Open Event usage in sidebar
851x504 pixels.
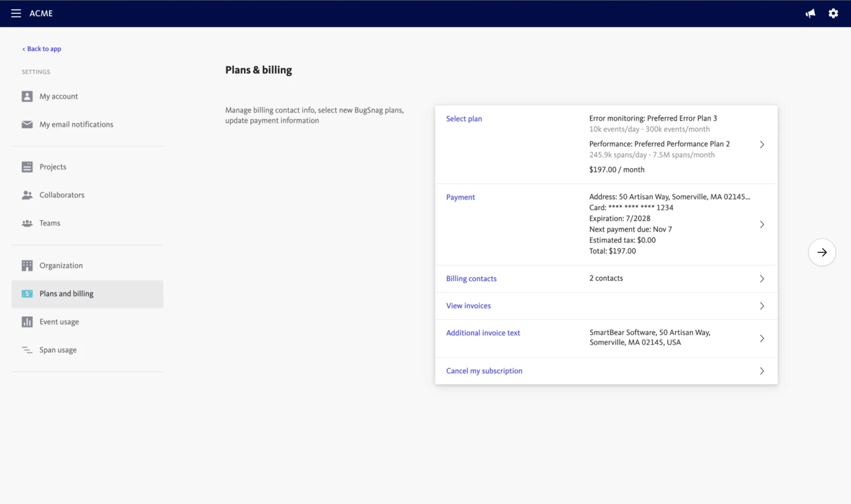87,322
